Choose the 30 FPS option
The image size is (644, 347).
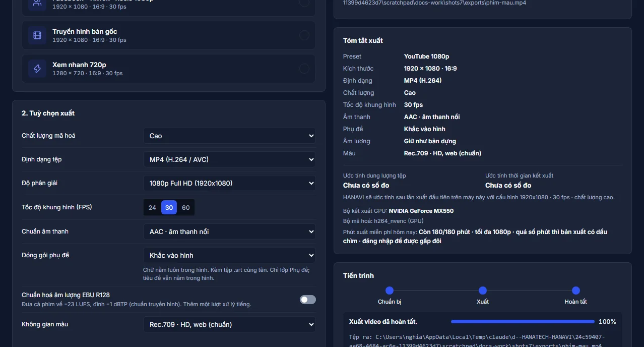[x=169, y=207]
